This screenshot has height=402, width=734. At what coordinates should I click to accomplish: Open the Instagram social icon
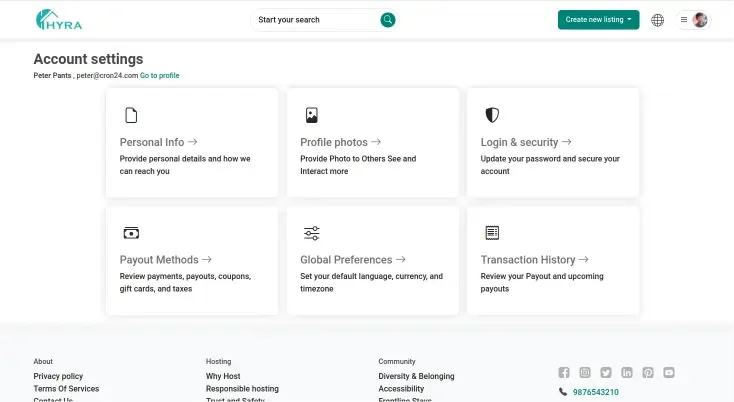585,373
